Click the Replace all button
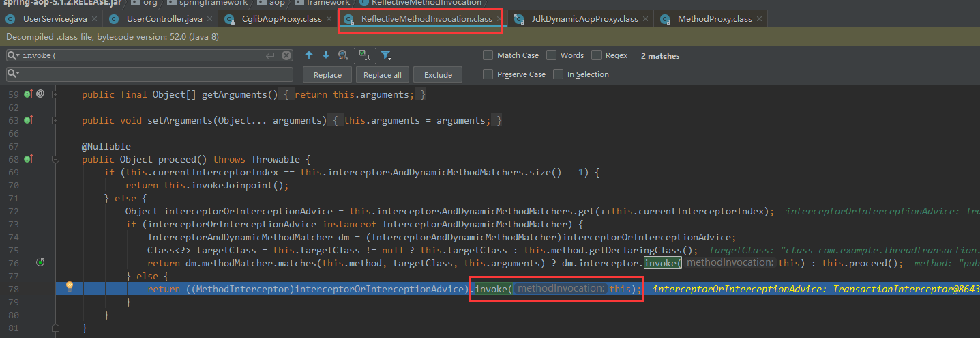Viewport: 980px width, 338px height. (383, 74)
